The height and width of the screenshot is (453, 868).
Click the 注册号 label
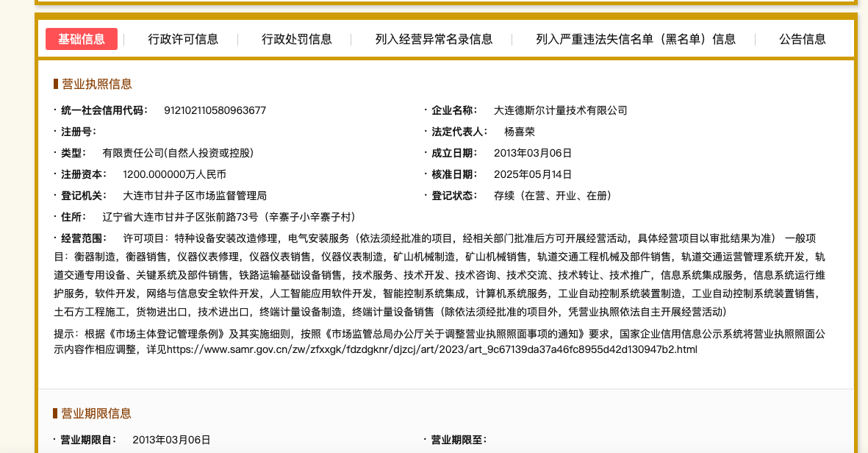(78, 132)
